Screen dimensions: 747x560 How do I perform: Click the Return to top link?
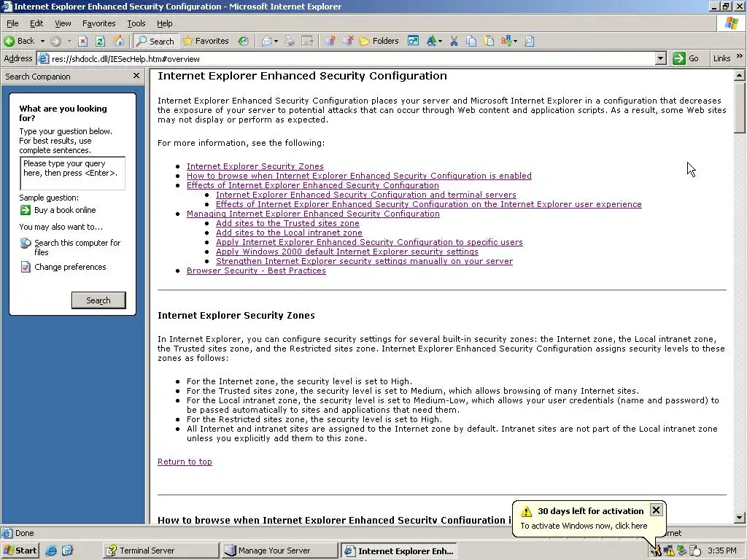185,462
